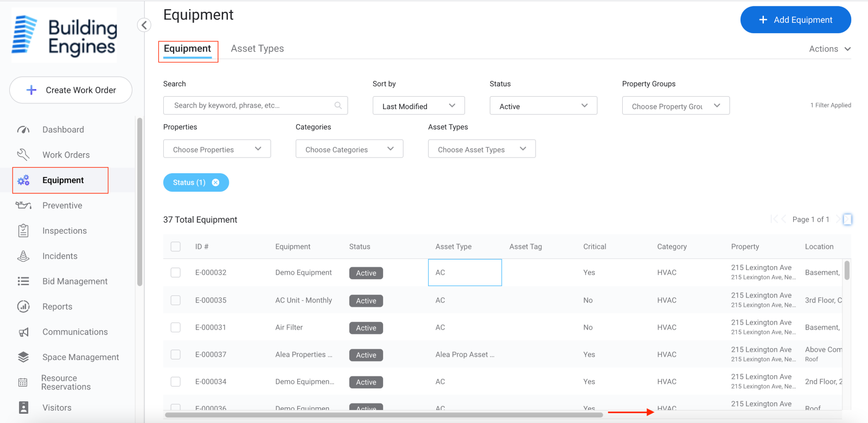Expand the Choose Properties dropdown
The height and width of the screenshot is (423, 868).
click(x=216, y=149)
